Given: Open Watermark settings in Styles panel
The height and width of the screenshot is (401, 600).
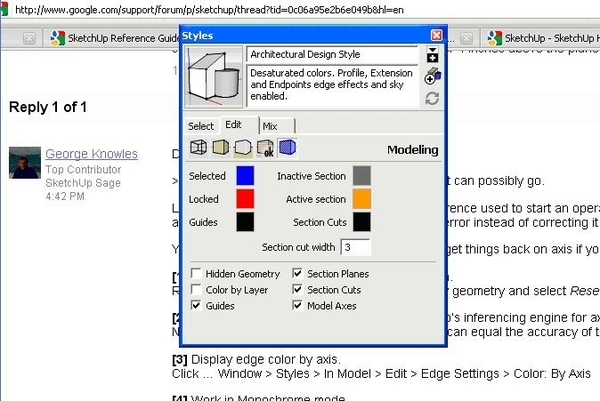Looking at the screenshot, I should pos(265,147).
